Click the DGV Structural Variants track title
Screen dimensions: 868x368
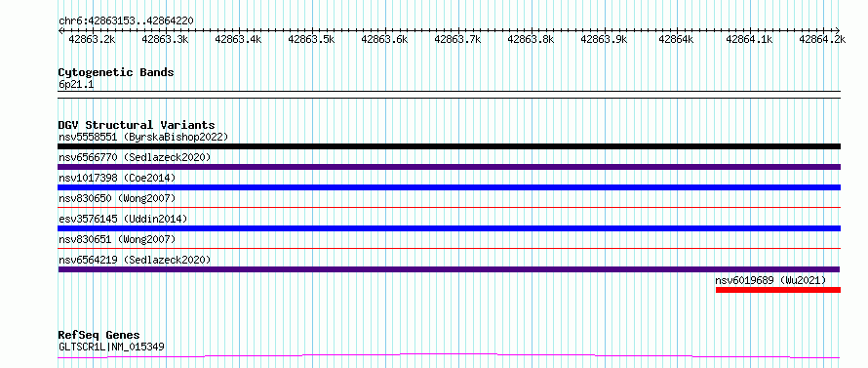(137, 125)
